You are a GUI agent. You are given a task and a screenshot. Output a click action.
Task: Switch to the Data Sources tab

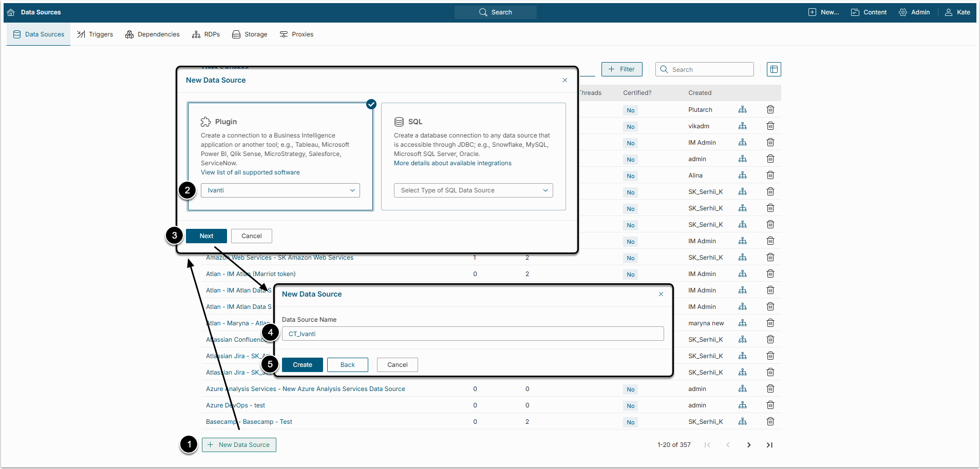[39, 34]
